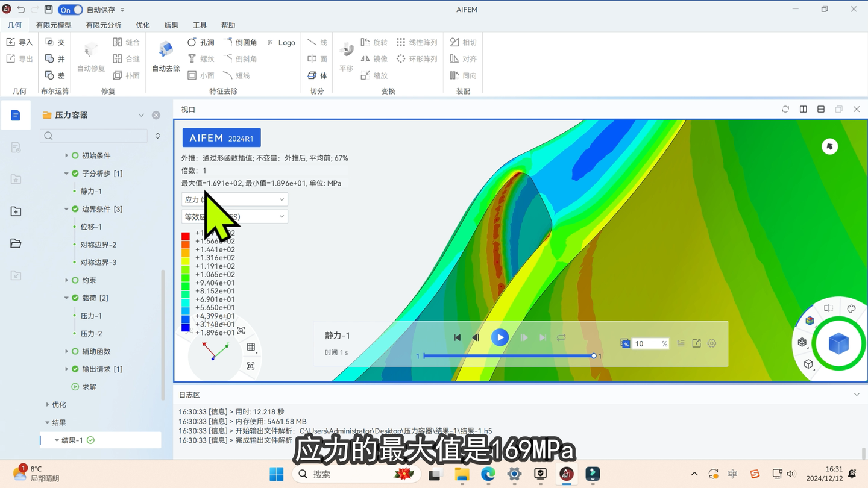The height and width of the screenshot is (488, 868).
Task: Switch to the 有限元模型 ribbon tab
Action: [54, 25]
